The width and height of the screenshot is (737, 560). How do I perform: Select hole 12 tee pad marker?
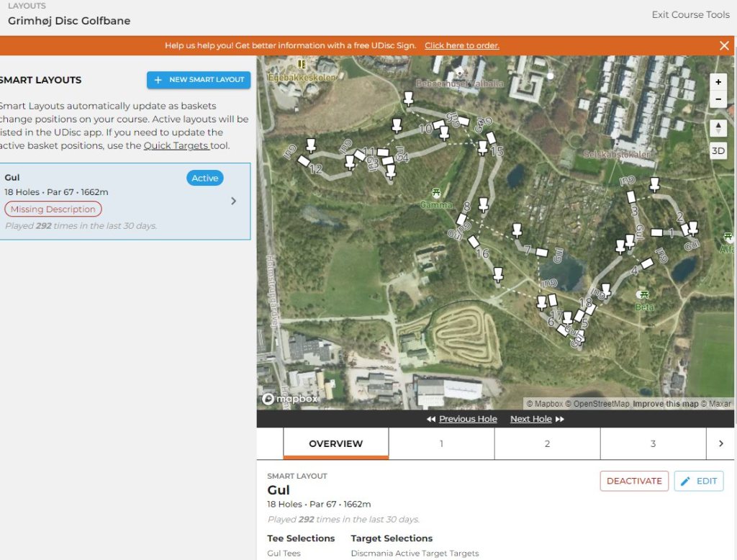(304, 161)
